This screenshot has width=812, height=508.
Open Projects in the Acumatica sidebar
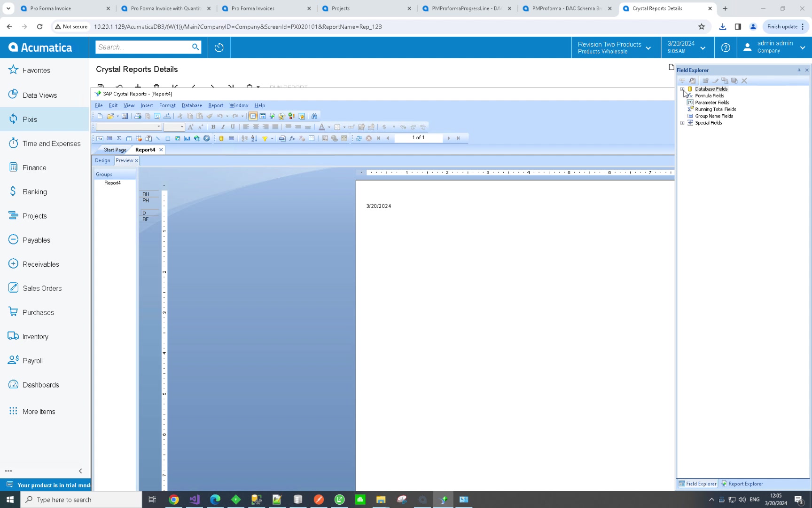(x=35, y=216)
